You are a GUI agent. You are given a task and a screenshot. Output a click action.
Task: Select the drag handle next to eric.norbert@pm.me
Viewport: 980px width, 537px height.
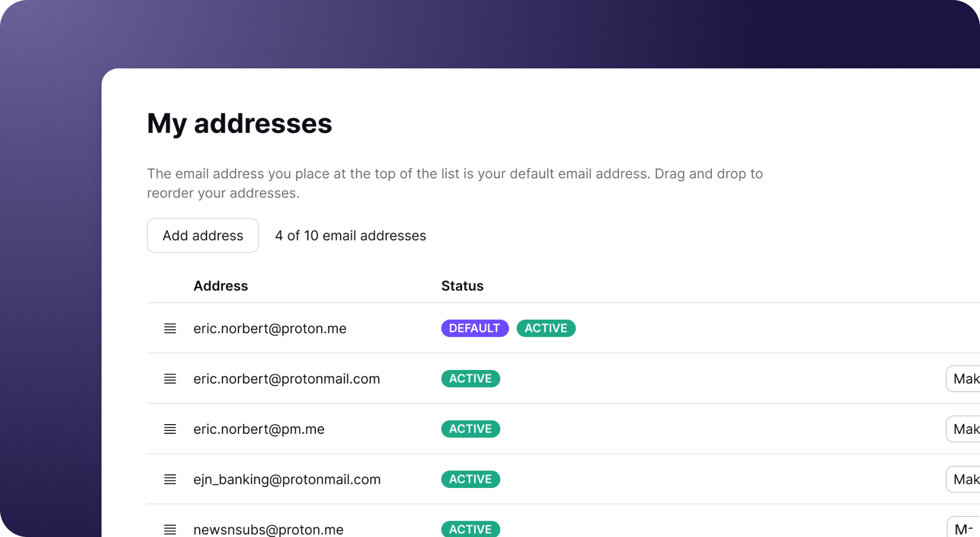[x=170, y=429]
